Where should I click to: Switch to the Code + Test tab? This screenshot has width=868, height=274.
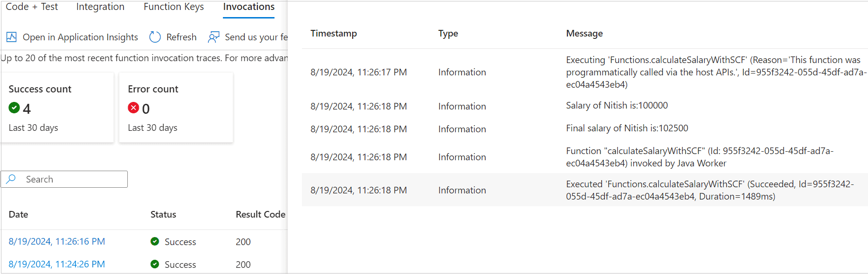coord(32,7)
